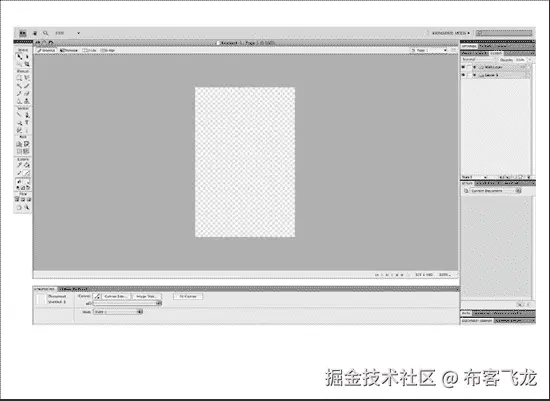Screen dimensions: 550x401
Task: Select the Magic Wand tool
Action: [x=19, y=85]
